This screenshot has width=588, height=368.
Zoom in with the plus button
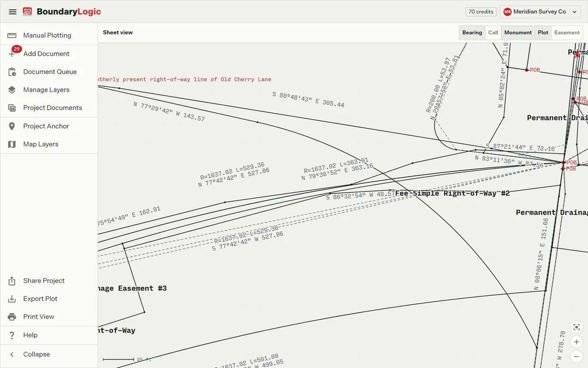click(x=577, y=342)
